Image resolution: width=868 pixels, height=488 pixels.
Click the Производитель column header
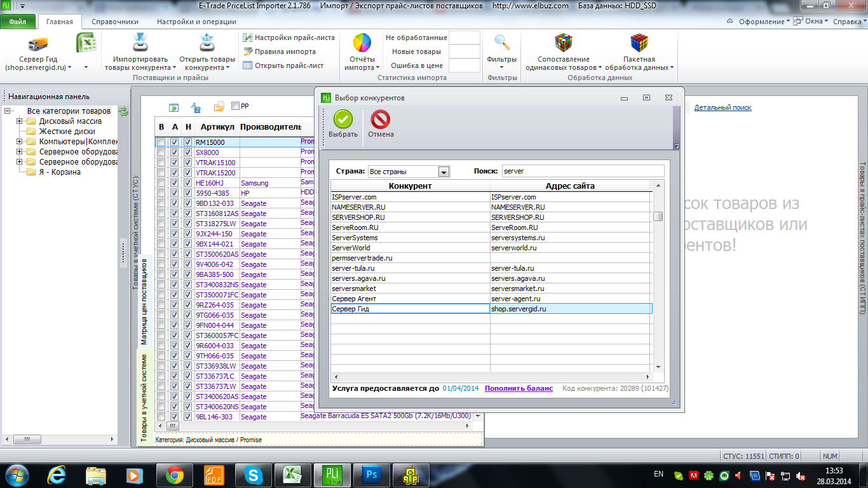[x=270, y=127]
